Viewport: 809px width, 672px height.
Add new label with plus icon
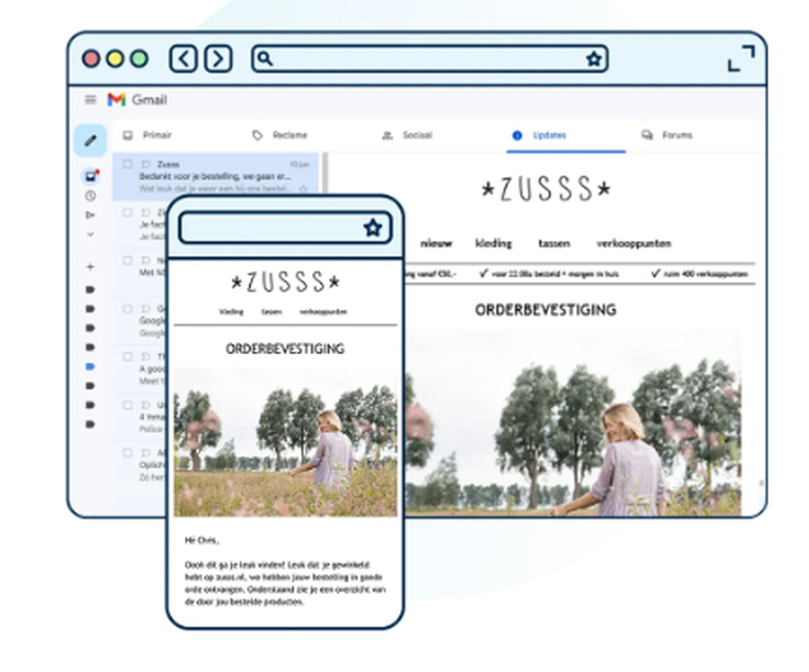coord(91,267)
